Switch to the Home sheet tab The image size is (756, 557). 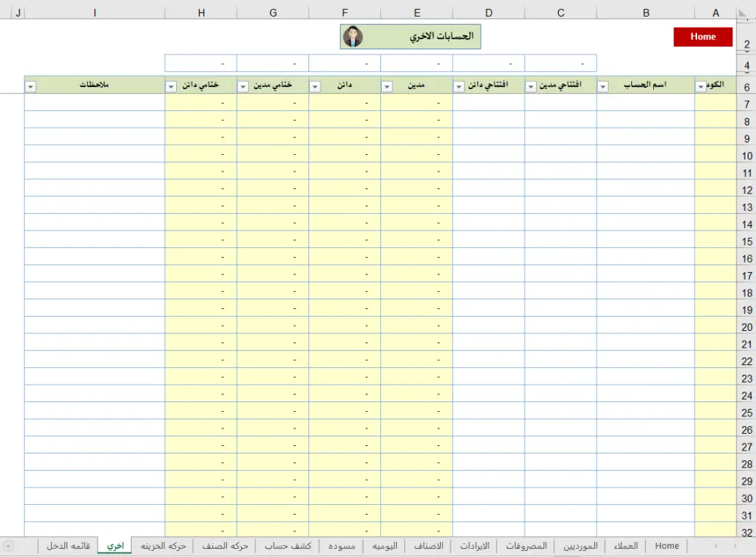(x=667, y=546)
